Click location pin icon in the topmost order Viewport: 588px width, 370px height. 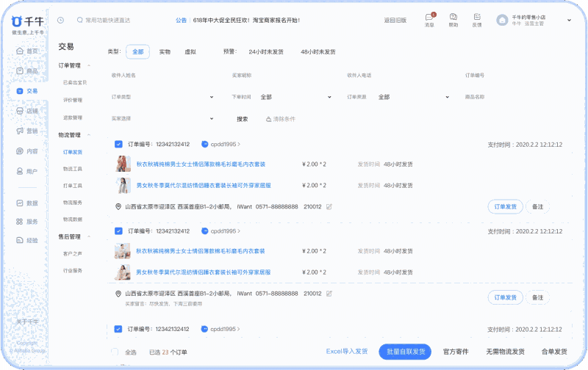click(x=118, y=207)
